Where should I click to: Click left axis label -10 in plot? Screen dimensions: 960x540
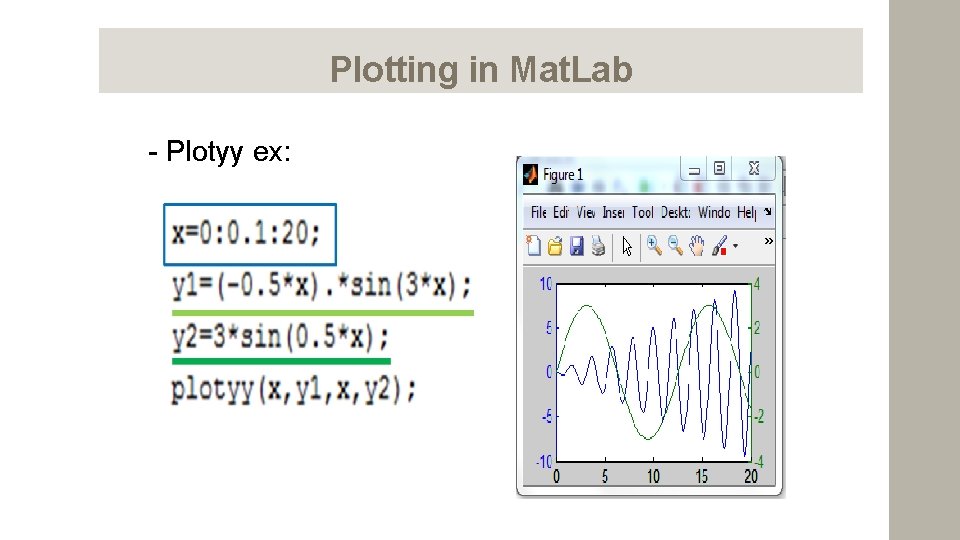pyautogui.click(x=544, y=462)
